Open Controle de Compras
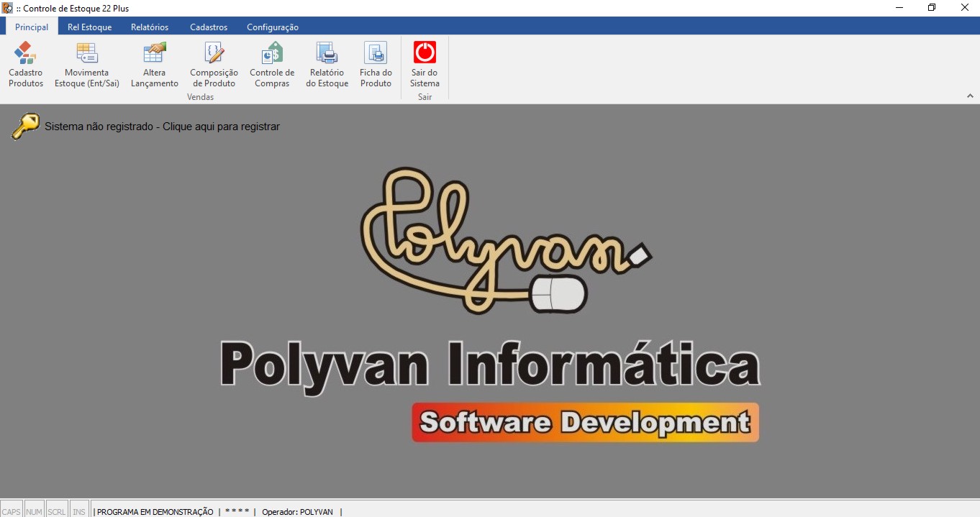The height and width of the screenshot is (517, 980). tap(272, 65)
